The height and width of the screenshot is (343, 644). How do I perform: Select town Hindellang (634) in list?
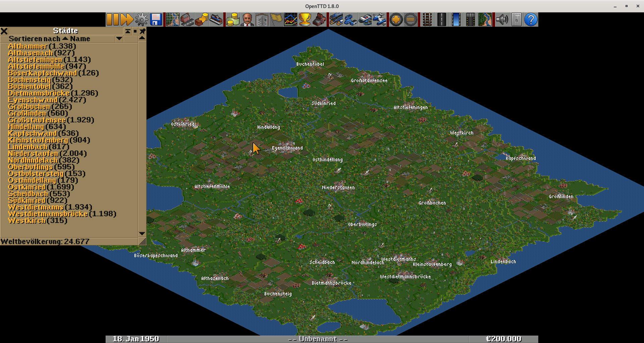(37, 127)
